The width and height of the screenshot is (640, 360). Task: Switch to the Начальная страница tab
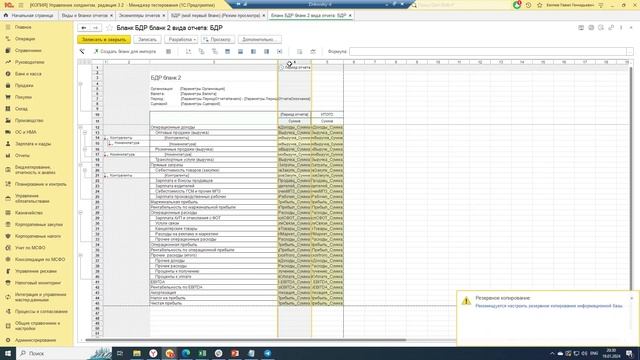tap(32, 15)
